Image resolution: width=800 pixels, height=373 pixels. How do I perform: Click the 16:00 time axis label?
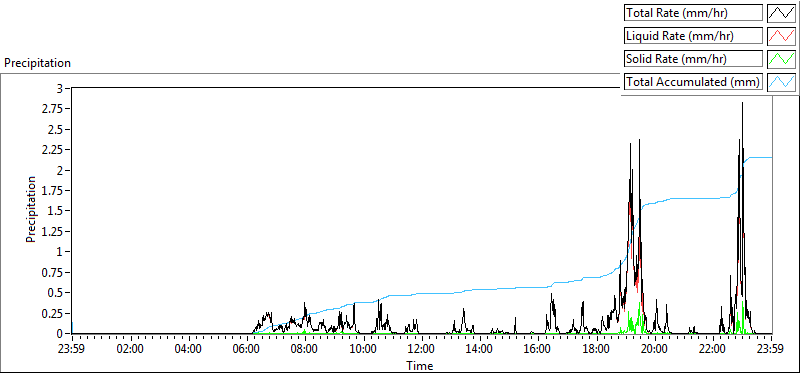[x=538, y=350]
